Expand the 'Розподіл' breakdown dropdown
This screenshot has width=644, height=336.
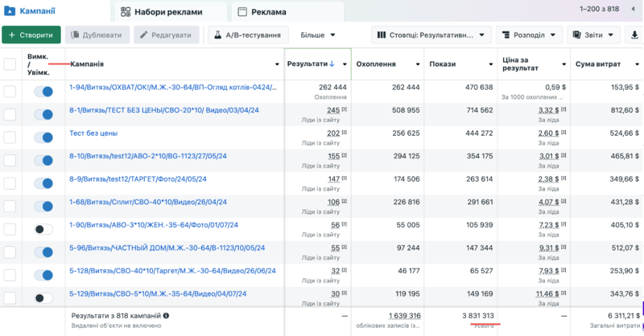pyautogui.click(x=529, y=35)
